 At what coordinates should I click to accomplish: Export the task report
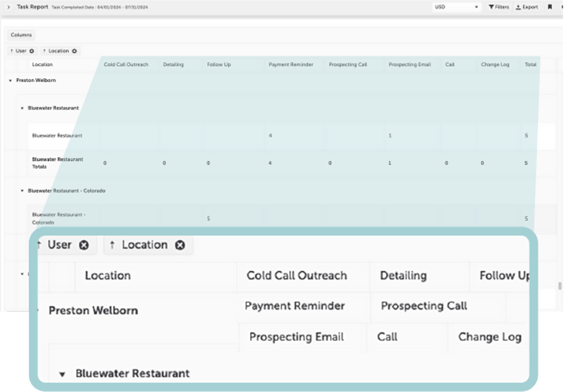[527, 7]
